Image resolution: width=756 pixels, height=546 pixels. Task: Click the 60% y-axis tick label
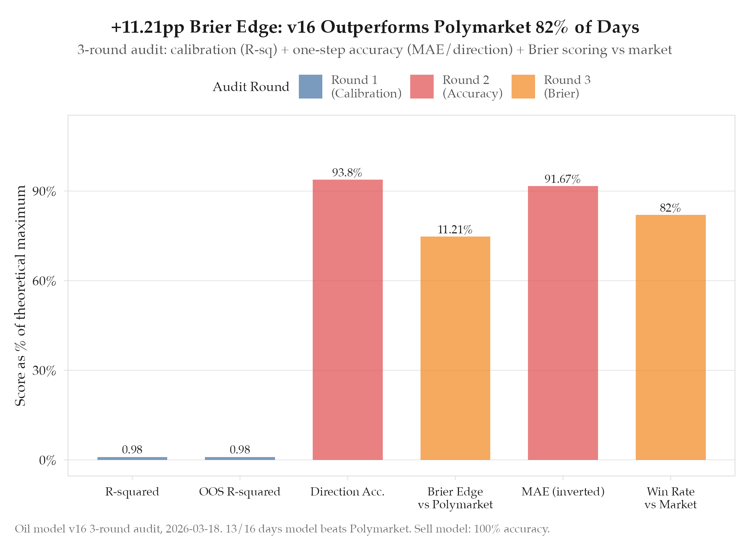click(x=44, y=281)
